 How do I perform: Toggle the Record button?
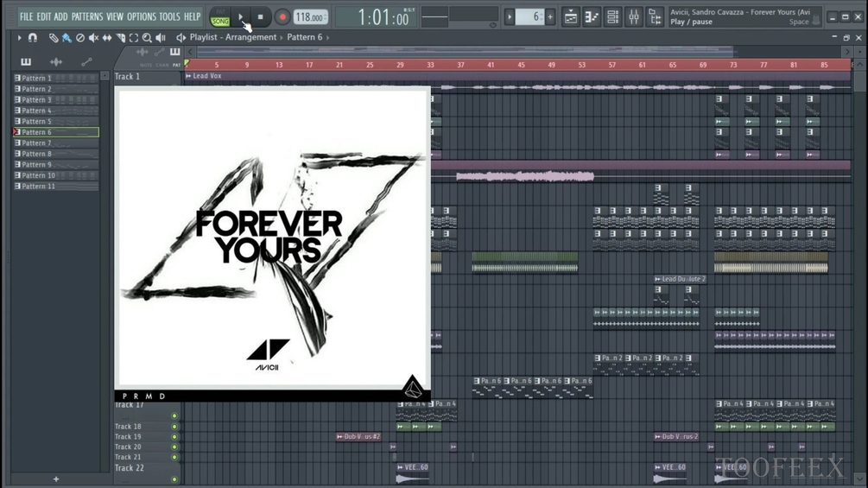coord(282,17)
